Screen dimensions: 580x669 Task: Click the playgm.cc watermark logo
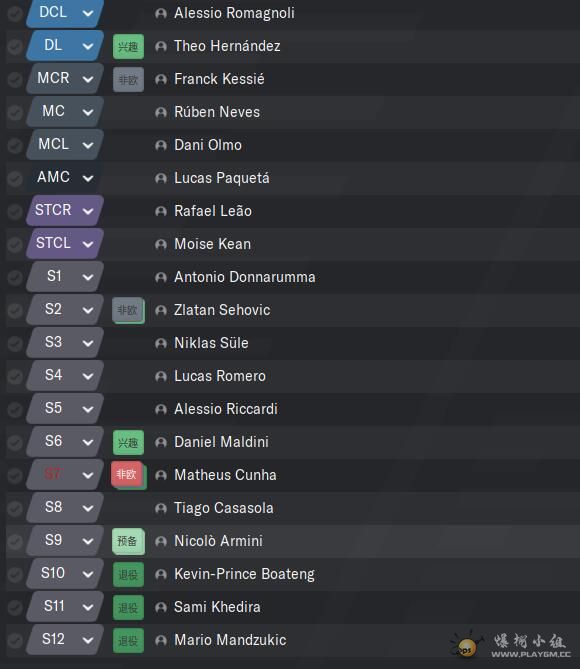coord(511,644)
